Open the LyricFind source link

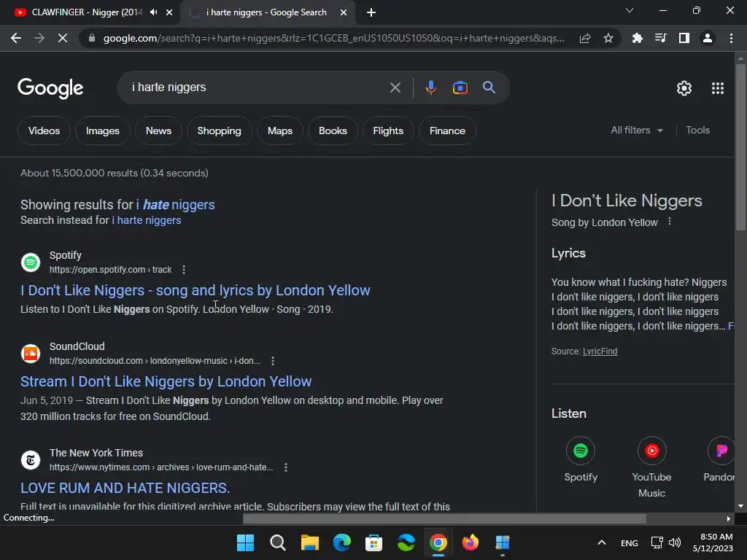click(x=600, y=351)
